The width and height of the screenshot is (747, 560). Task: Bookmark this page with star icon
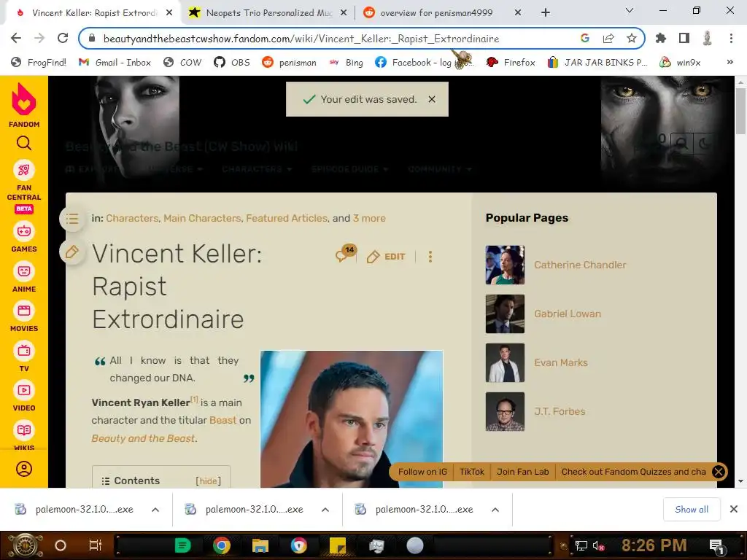point(632,38)
